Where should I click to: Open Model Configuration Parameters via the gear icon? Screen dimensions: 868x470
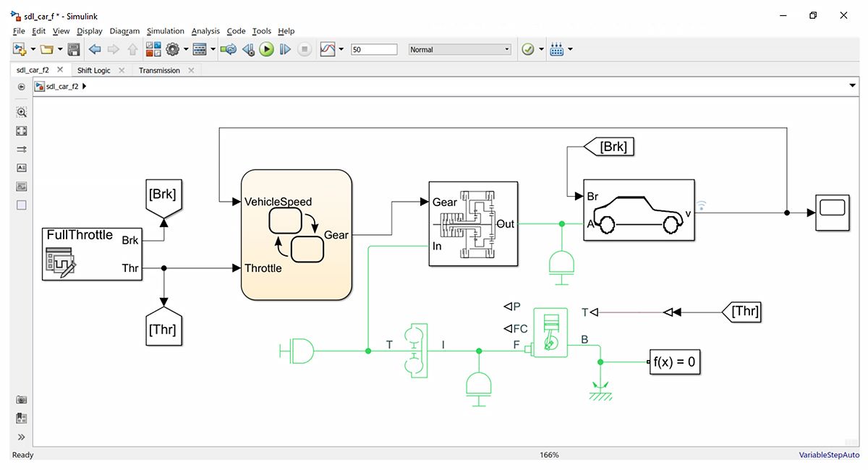[171, 49]
